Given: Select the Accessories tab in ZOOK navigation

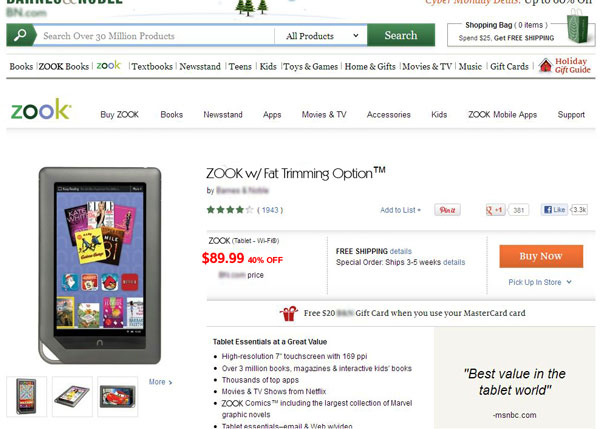Looking at the screenshot, I should pos(389,115).
